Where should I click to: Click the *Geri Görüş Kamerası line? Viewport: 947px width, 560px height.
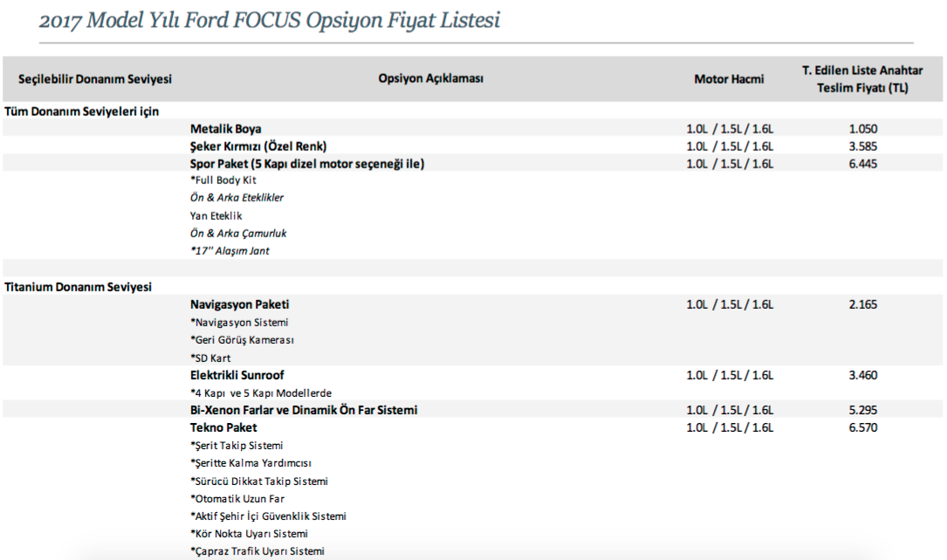point(242,340)
